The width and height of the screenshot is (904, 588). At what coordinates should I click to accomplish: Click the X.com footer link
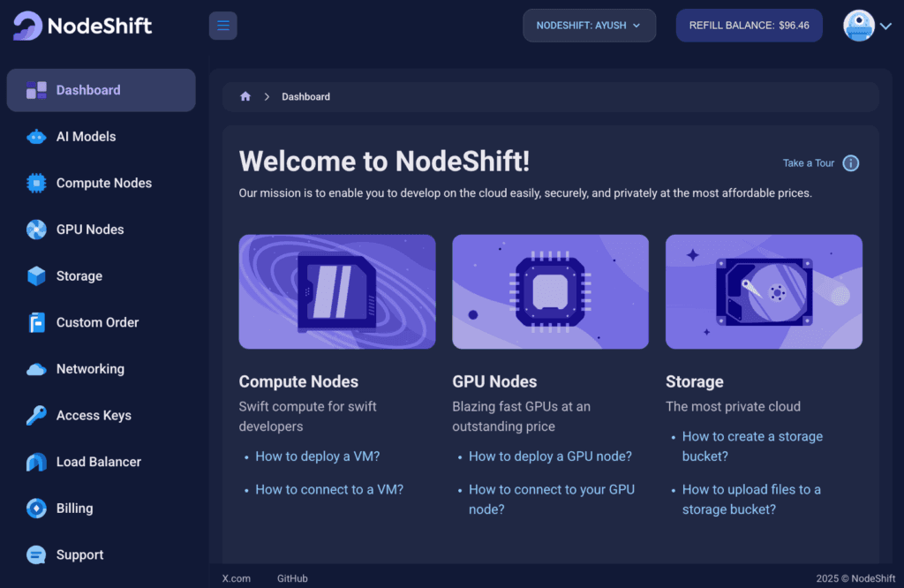(237, 578)
